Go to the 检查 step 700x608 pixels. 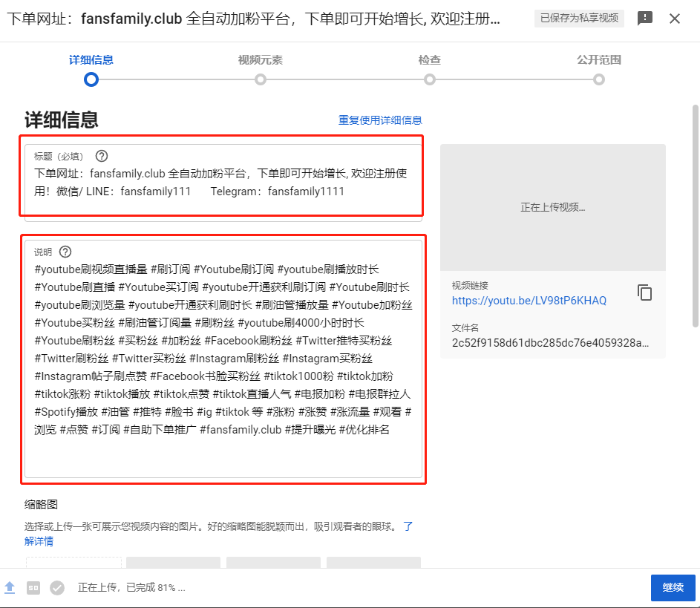(x=430, y=60)
